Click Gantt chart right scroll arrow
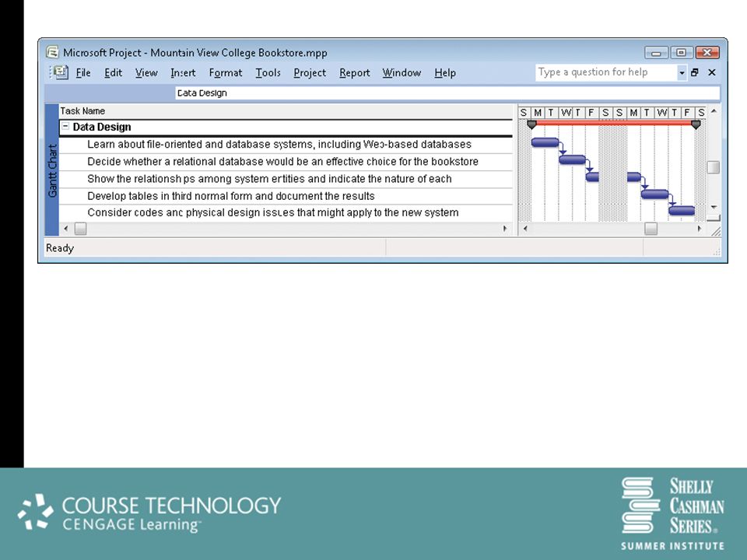The image size is (747, 560). click(699, 229)
